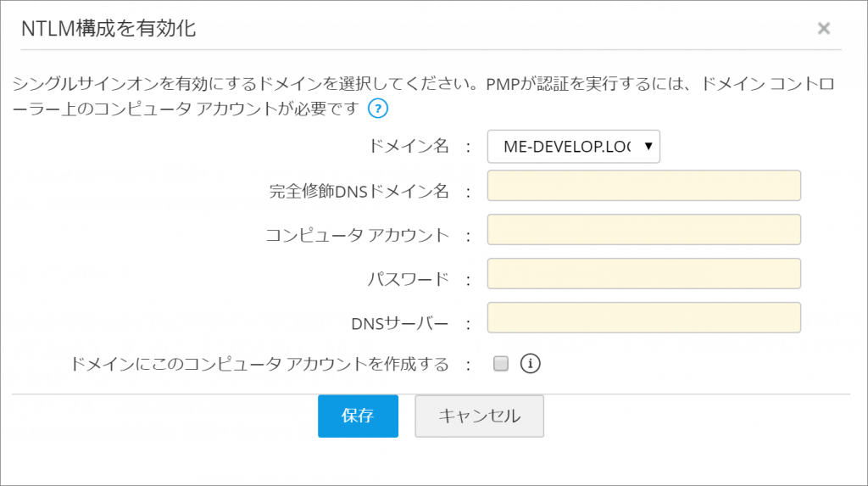Click the ドメインにこのコンピュータ アカウントを作成する label
The width and height of the screenshot is (868, 486).
click(260, 365)
